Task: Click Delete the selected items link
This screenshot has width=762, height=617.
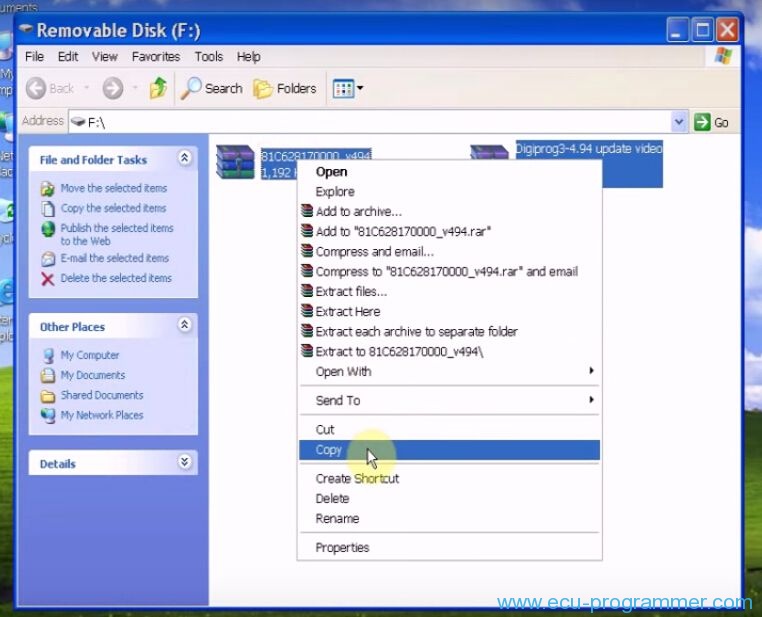Action: (x=115, y=278)
